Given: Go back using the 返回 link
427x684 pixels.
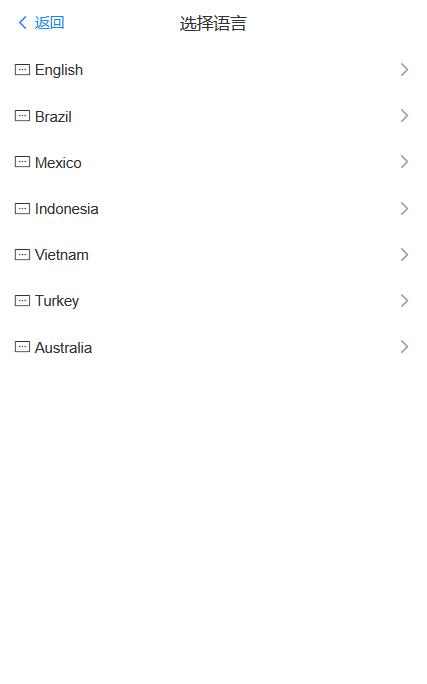Looking at the screenshot, I should [50, 22].
